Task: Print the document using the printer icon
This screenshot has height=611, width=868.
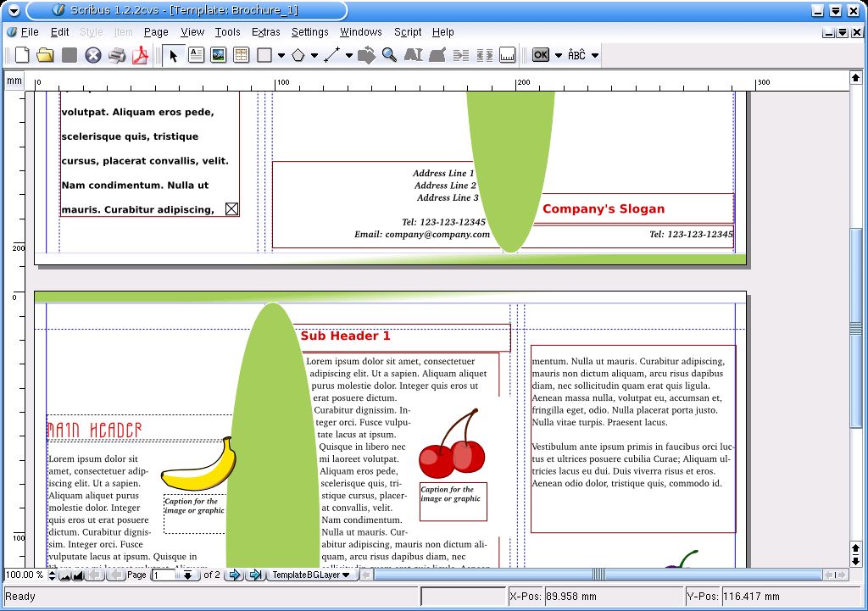Action: tap(117, 55)
